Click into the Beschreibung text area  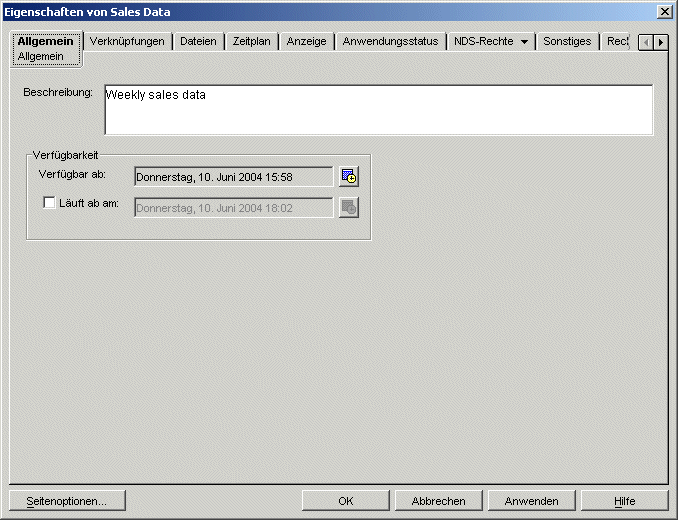(379, 110)
